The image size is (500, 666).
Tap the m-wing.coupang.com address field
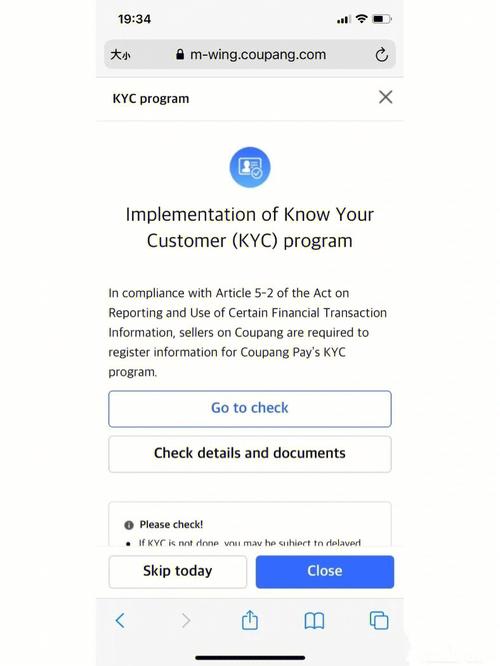(250, 54)
